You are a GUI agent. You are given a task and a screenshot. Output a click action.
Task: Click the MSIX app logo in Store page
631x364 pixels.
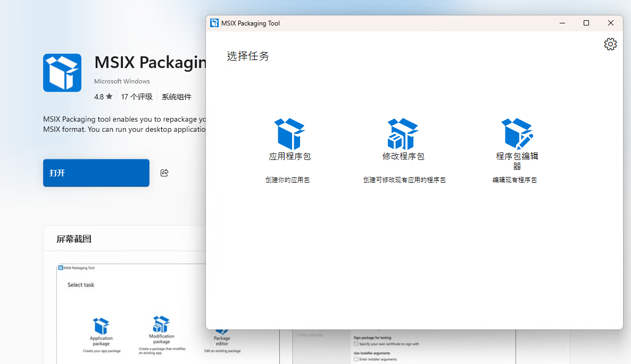tap(62, 73)
